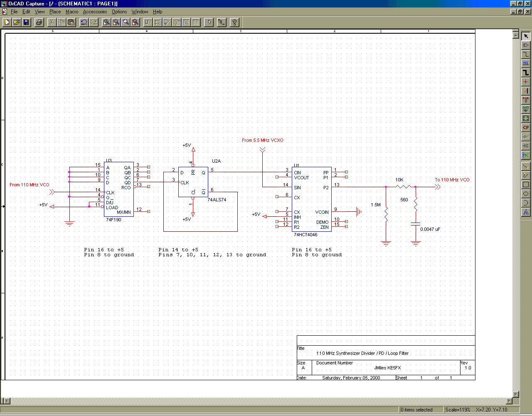Open the View menu

39,12
